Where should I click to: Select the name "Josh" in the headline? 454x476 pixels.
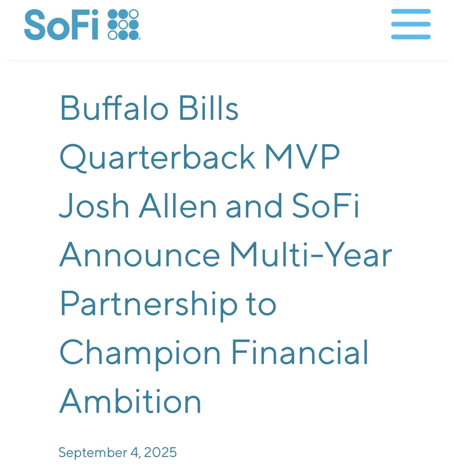(x=94, y=205)
